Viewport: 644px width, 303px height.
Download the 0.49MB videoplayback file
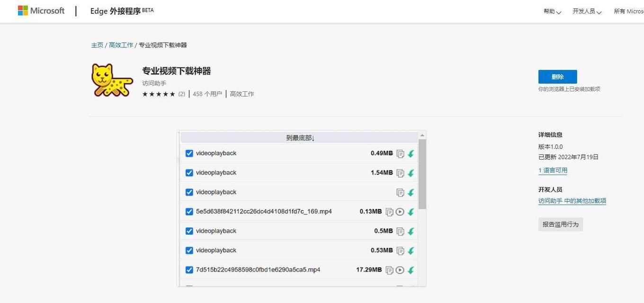[411, 153]
